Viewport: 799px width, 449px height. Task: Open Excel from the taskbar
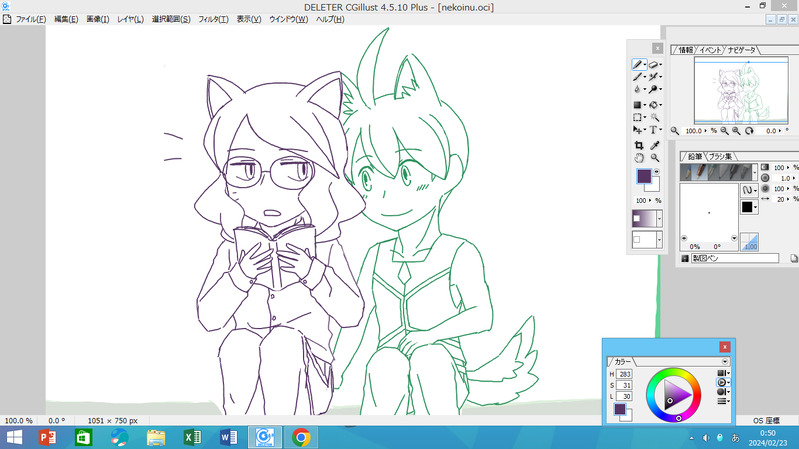192,437
